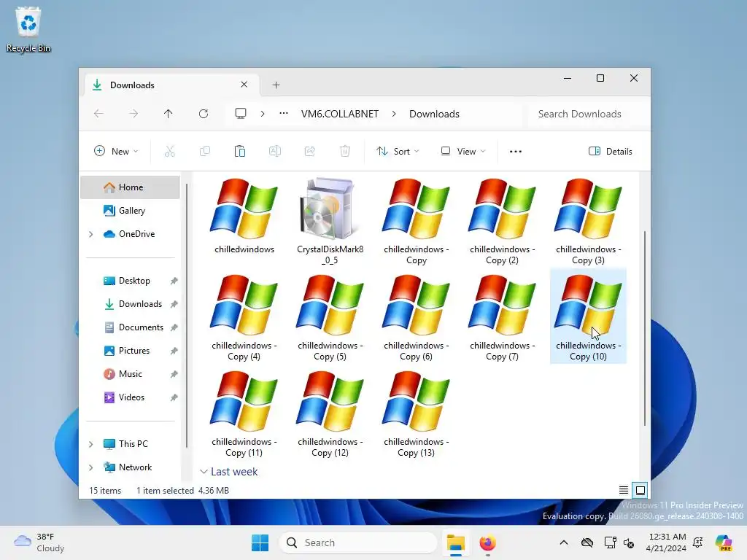Open the View dropdown menu
Screen dimensions: 747x560
coord(462,152)
